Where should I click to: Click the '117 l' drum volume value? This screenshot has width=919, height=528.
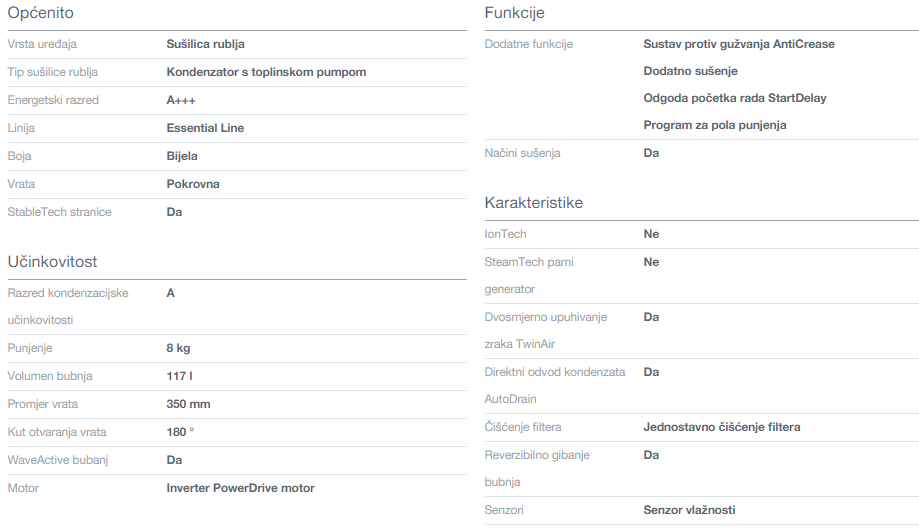[x=179, y=376]
